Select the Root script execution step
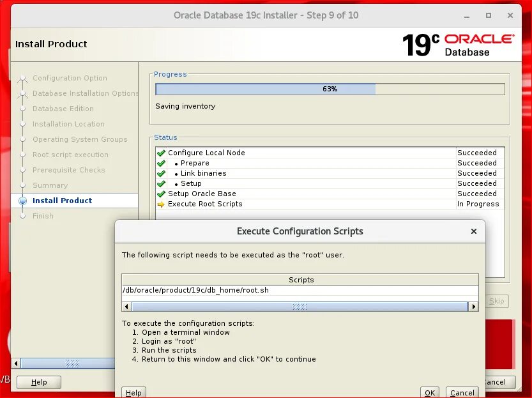The width and height of the screenshot is (532, 398). pyautogui.click(x=70, y=155)
